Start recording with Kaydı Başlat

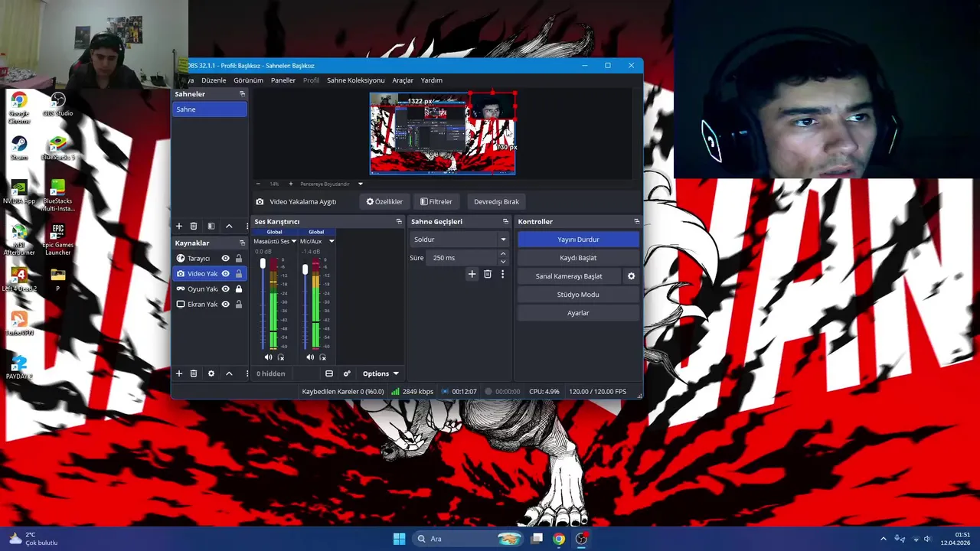click(578, 258)
